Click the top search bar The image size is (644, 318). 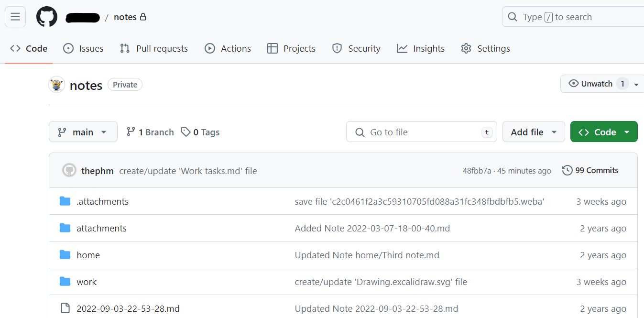[574, 17]
